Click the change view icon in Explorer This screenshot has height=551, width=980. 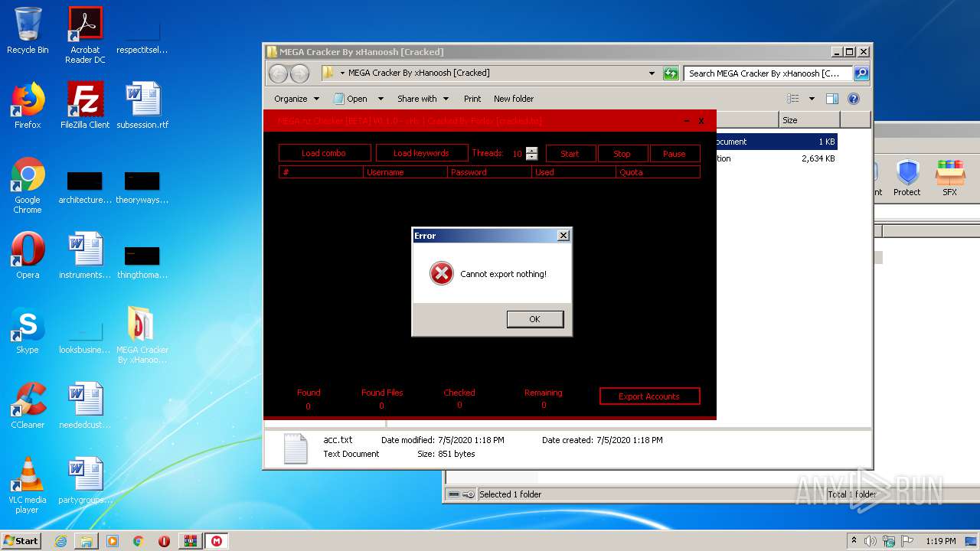793,99
